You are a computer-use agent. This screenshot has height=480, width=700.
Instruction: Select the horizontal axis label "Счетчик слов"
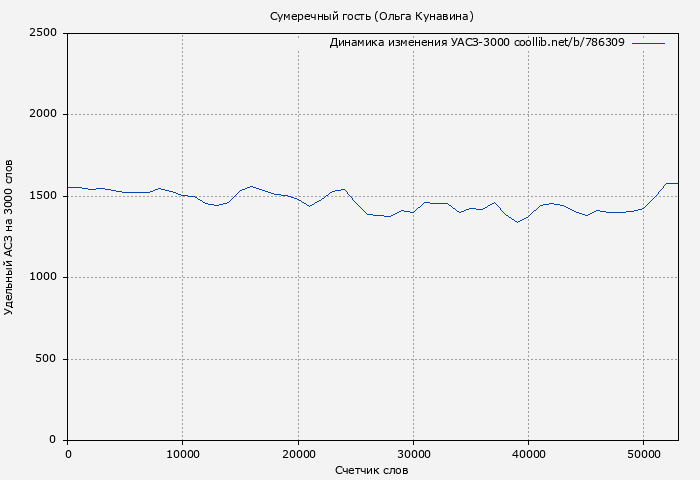point(372,470)
